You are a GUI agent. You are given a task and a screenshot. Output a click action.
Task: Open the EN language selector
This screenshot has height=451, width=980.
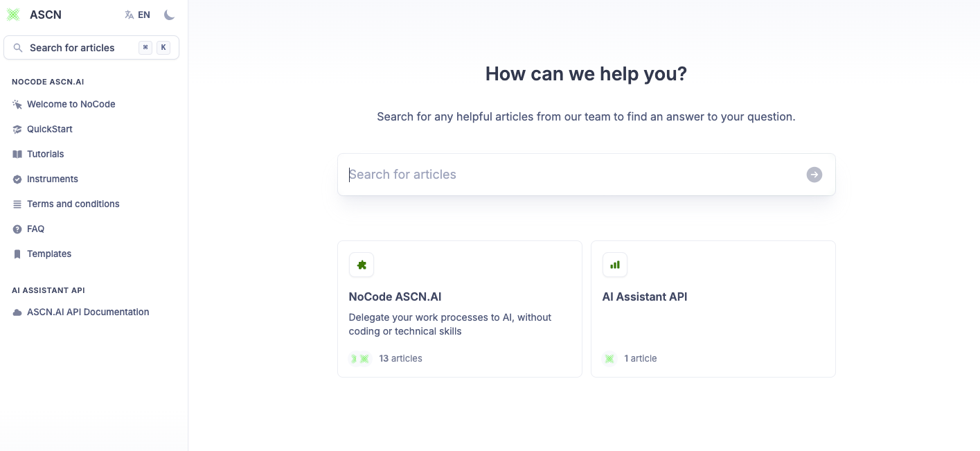[x=137, y=15]
